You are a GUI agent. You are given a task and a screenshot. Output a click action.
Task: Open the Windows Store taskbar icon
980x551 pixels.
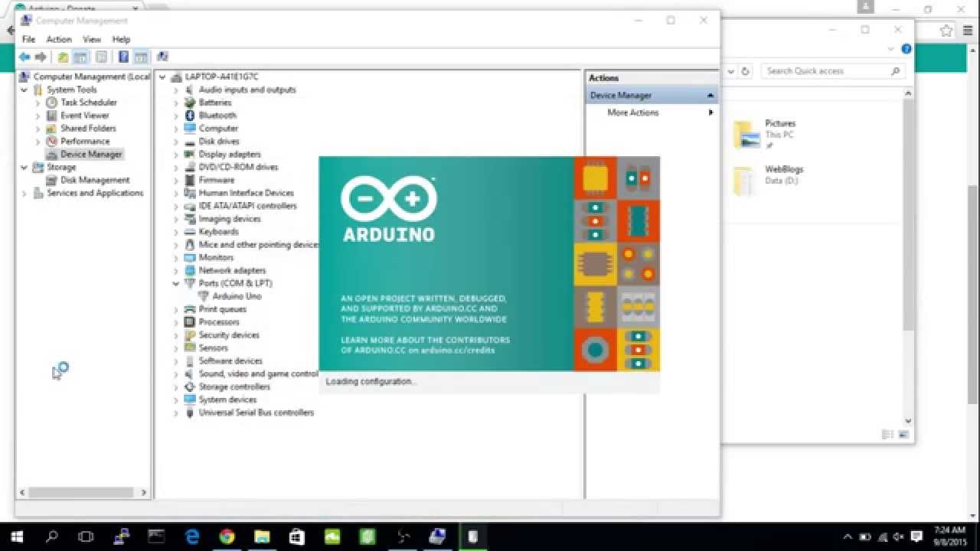[x=297, y=537]
